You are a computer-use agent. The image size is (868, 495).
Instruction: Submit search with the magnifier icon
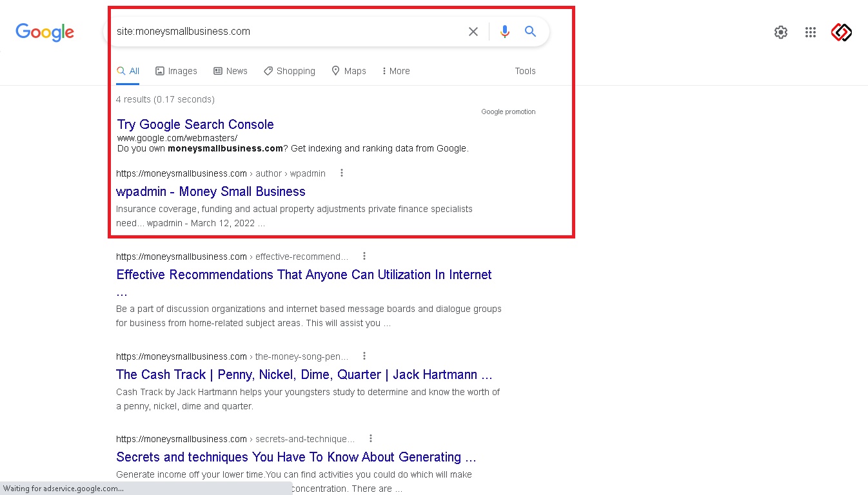pos(530,31)
